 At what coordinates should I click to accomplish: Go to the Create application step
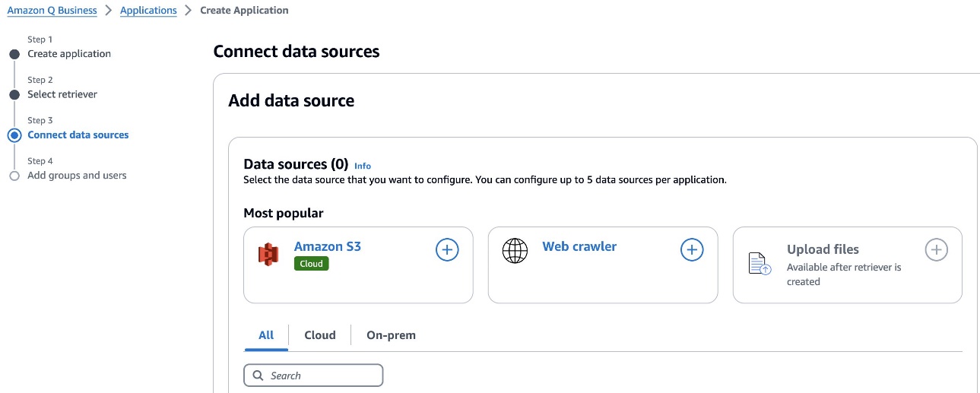(69, 54)
